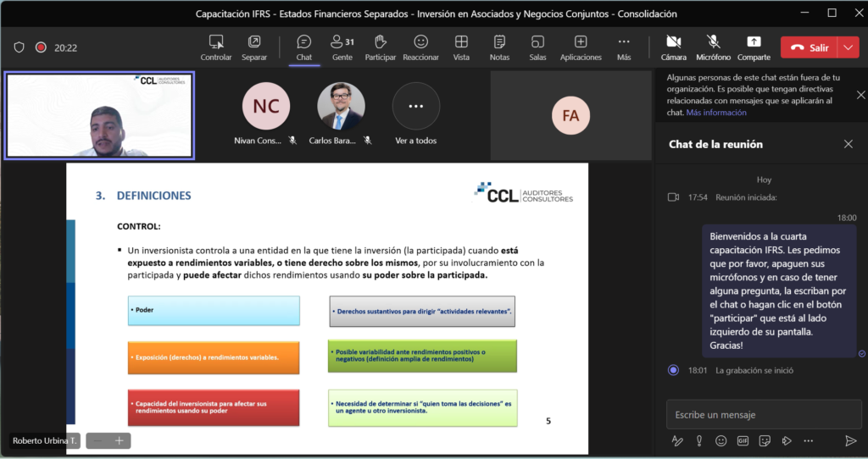Click the blue Poder box on slide

pyautogui.click(x=214, y=310)
